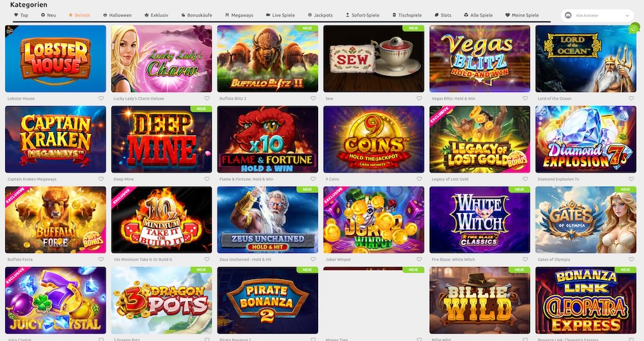Click heart icon for Lord of the Ocean
The image size is (644, 341).
(631, 98)
